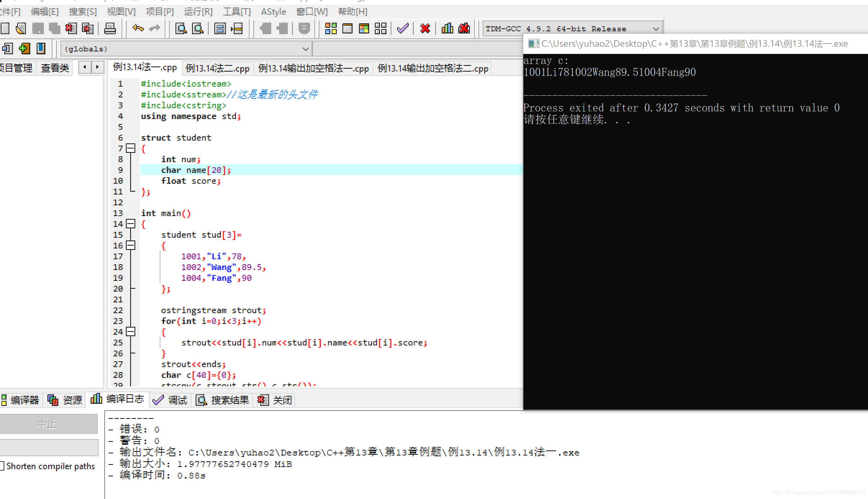Switch to the 例13.14输出加空格法二.cpp tab
This screenshot has width=868, height=499.
[433, 68]
